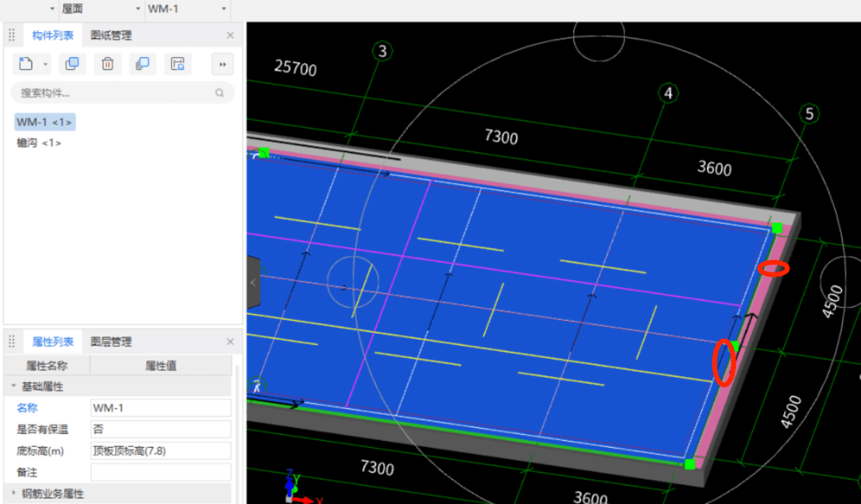This screenshot has width=861, height=504.
Task: Click the lower 4500 dimension text
Action: click(x=792, y=412)
